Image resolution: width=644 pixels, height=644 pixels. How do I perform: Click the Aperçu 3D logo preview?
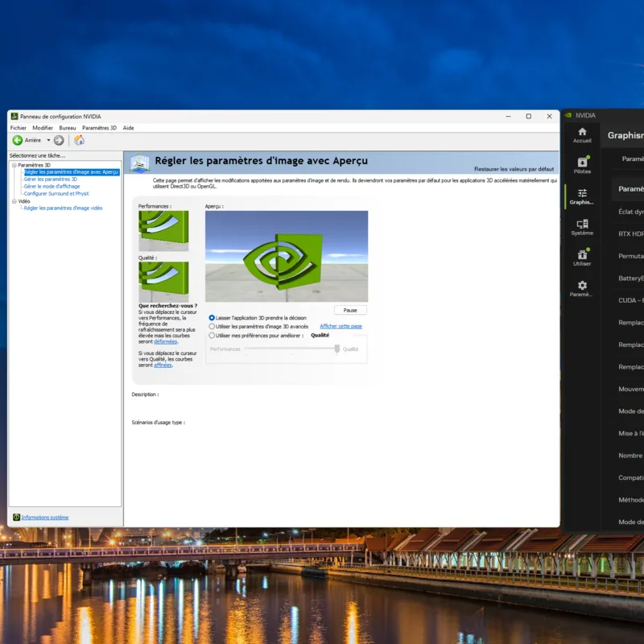click(287, 256)
